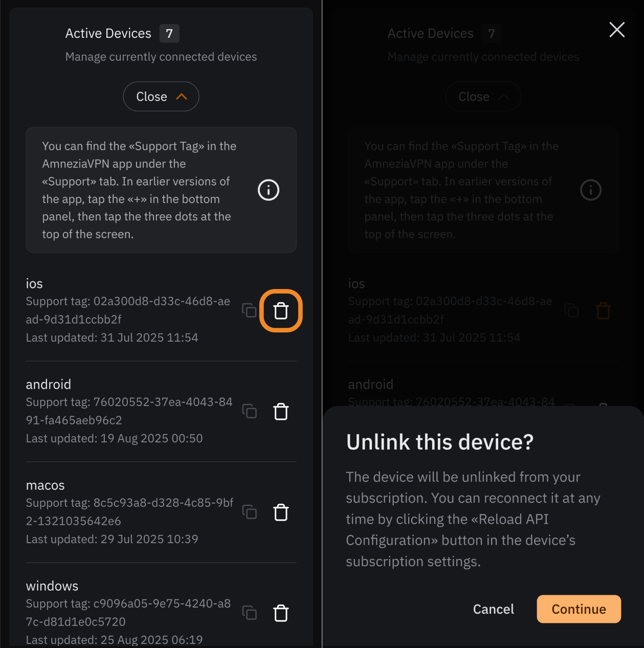Image resolution: width=644 pixels, height=648 pixels.
Task: Cancel the unlink device dialog
Action: (493, 609)
